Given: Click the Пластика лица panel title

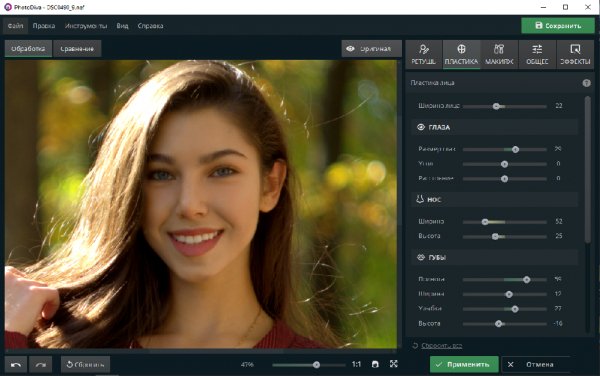Looking at the screenshot, I should tap(432, 83).
